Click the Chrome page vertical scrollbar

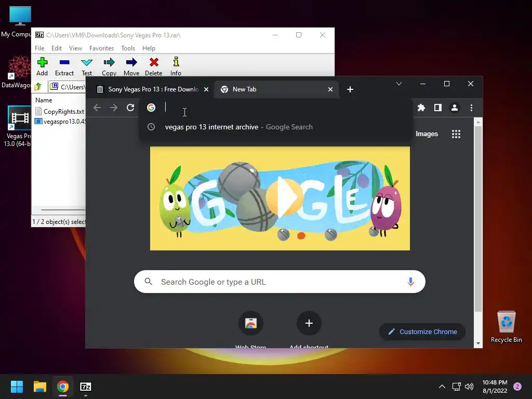coord(478,219)
